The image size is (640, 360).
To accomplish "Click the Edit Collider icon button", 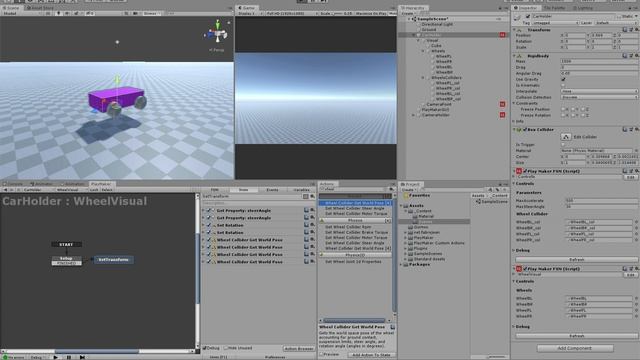I will coord(565,137).
